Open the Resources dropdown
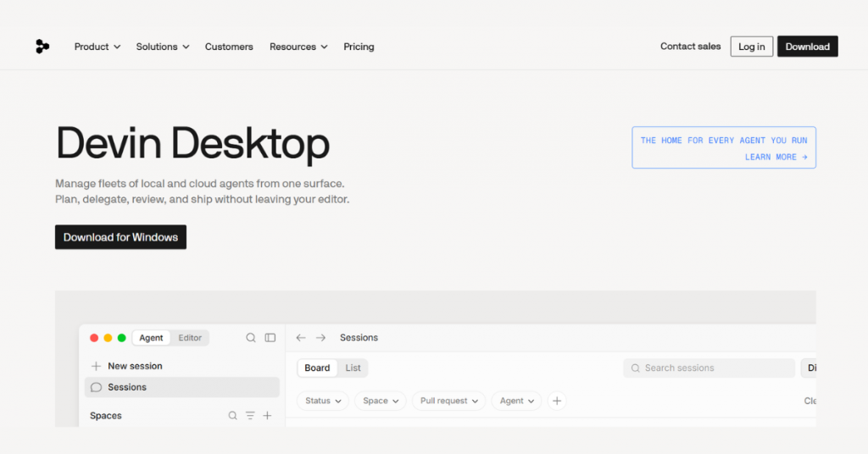The height and width of the screenshot is (454, 868). (298, 47)
